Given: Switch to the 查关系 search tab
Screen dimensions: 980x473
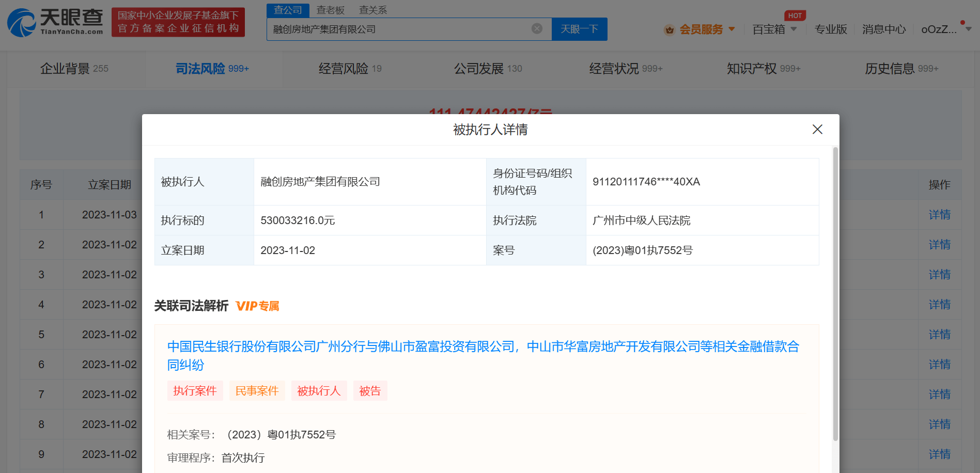Looking at the screenshot, I should click(x=372, y=10).
